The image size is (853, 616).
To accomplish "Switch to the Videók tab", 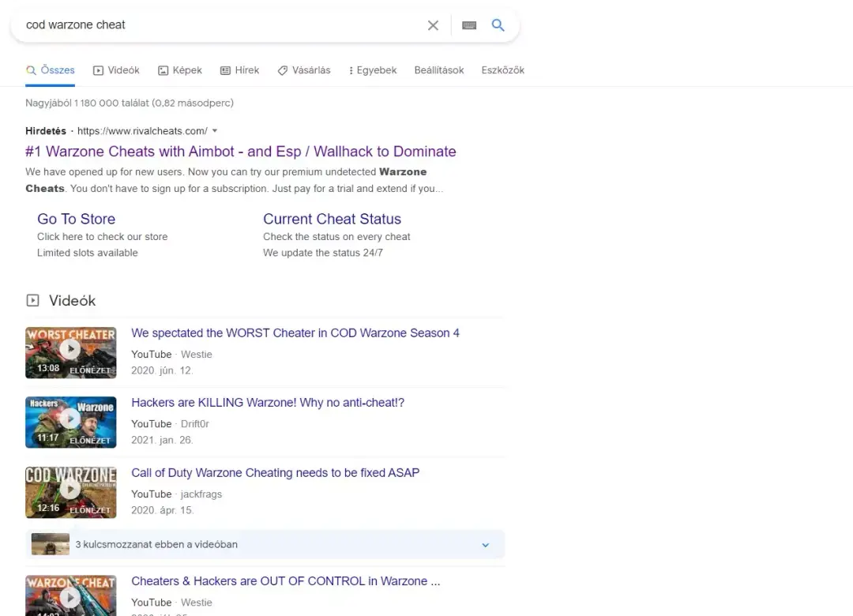I will 116,70.
